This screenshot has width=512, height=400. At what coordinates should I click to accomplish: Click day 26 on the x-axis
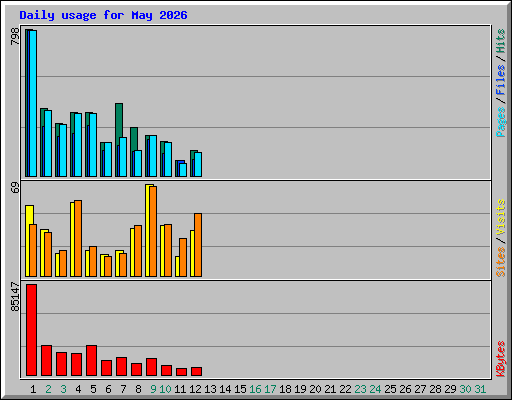405,389
